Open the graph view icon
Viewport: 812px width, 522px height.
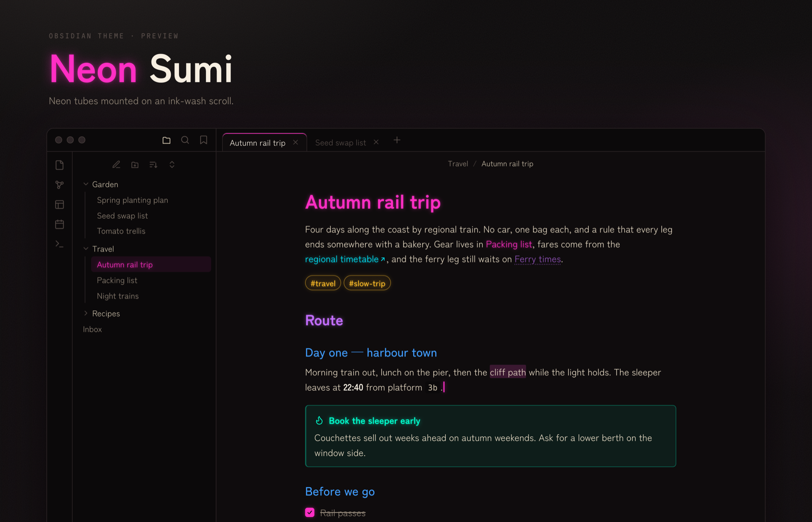[x=60, y=185]
